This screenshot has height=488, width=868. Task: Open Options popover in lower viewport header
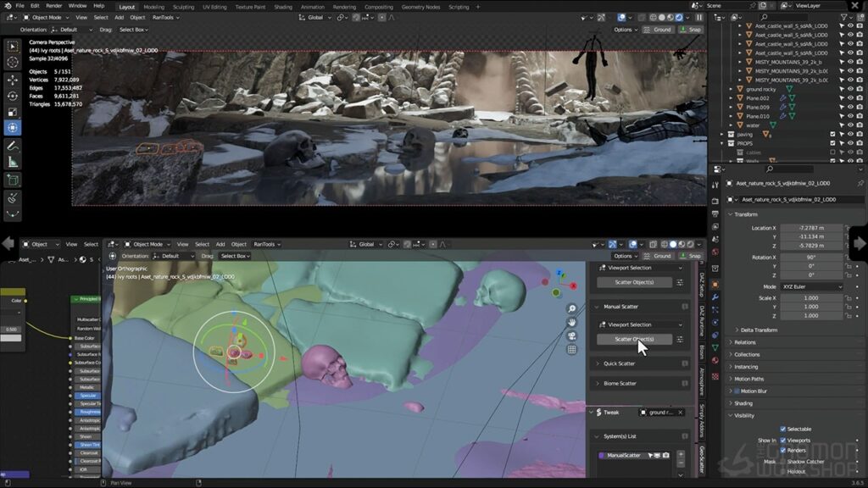[626, 256]
